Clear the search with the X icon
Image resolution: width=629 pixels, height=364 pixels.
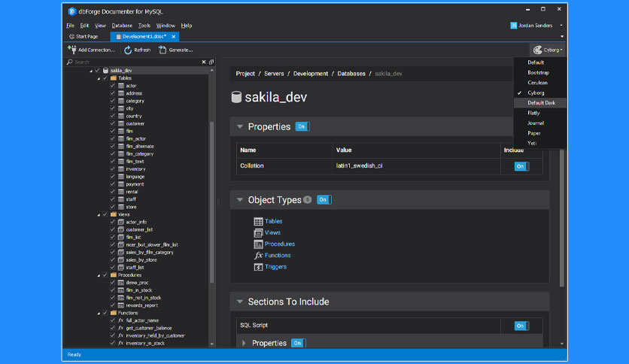click(204, 62)
